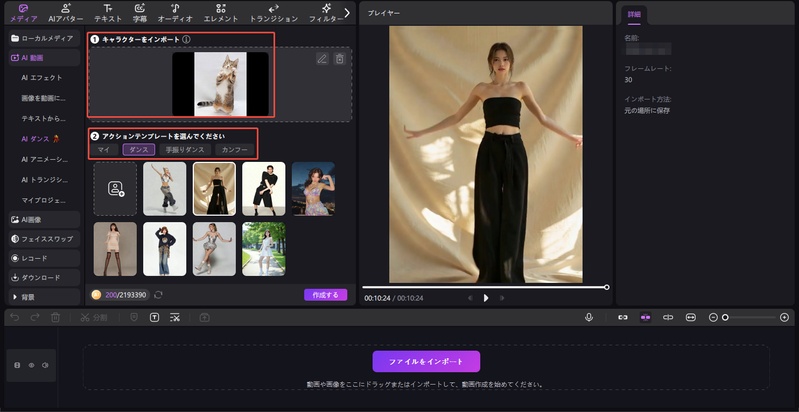The height and width of the screenshot is (412, 799).
Task: Click the text T icon in timeline toolbar
Action: (x=154, y=317)
